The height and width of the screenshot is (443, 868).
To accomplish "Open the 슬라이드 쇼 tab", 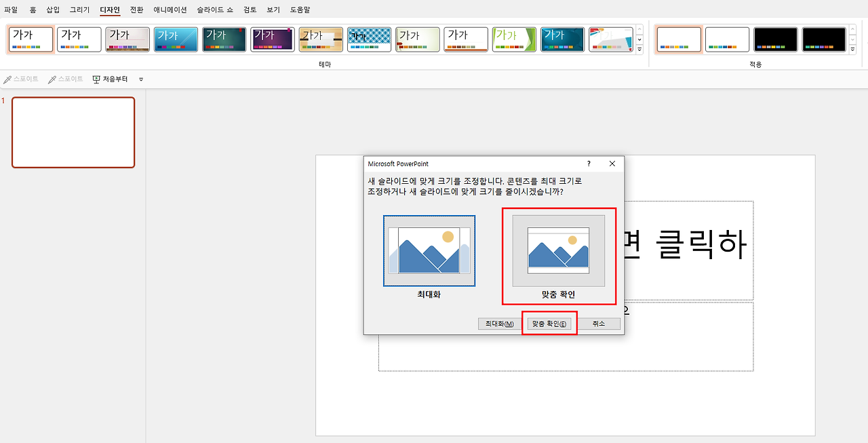I will point(214,10).
